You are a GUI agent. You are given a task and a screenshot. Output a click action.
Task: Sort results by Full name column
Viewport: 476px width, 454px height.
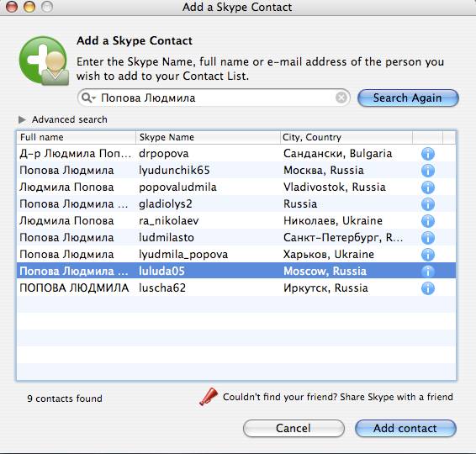(x=76, y=137)
